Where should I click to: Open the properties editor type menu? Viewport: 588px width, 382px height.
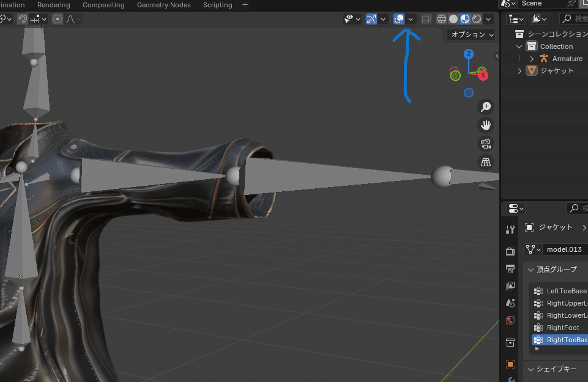(516, 208)
